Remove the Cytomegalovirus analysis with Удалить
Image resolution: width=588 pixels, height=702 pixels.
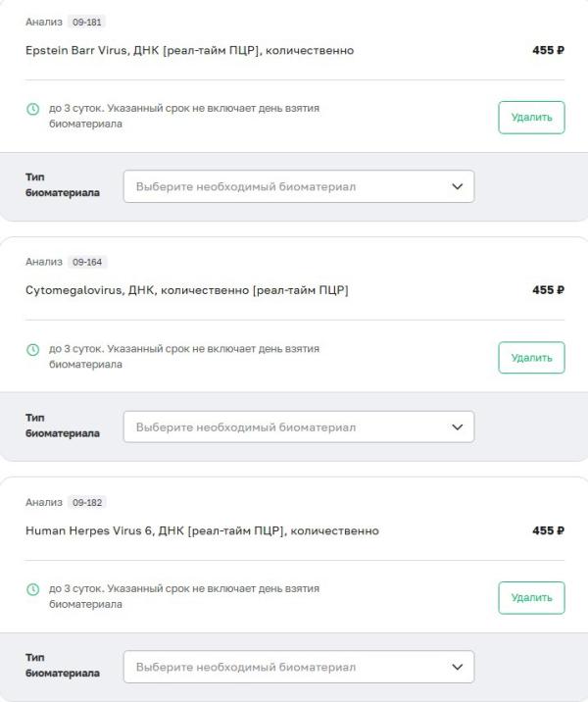point(531,358)
